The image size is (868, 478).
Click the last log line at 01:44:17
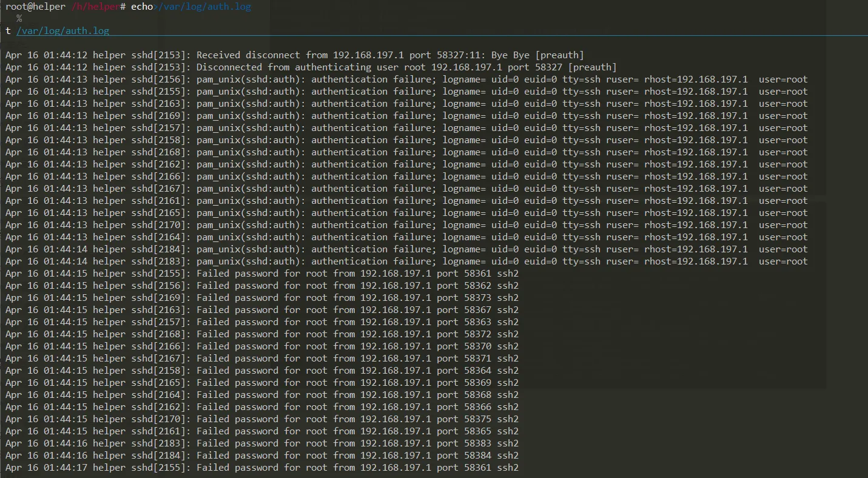(262, 468)
